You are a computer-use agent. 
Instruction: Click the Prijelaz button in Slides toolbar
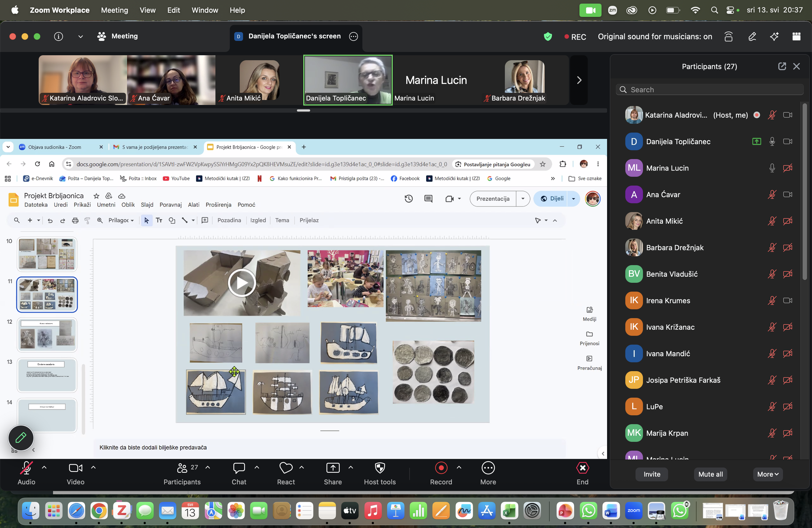point(309,220)
